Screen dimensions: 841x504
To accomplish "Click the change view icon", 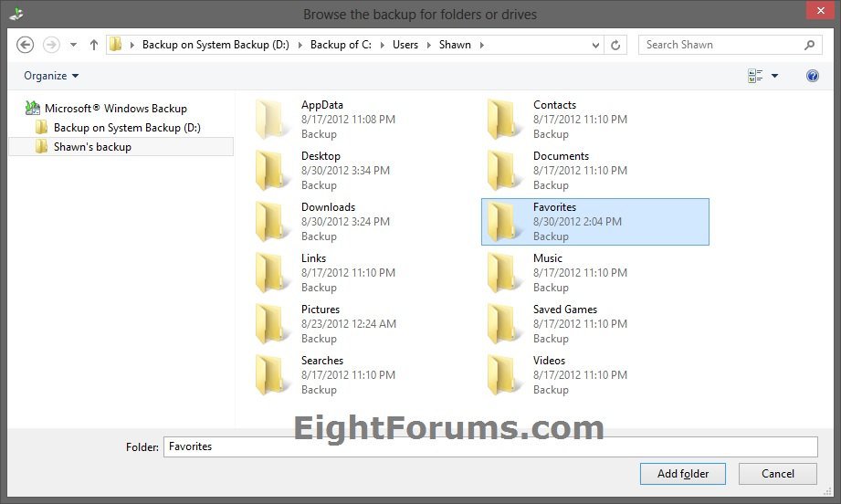I will (x=755, y=77).
